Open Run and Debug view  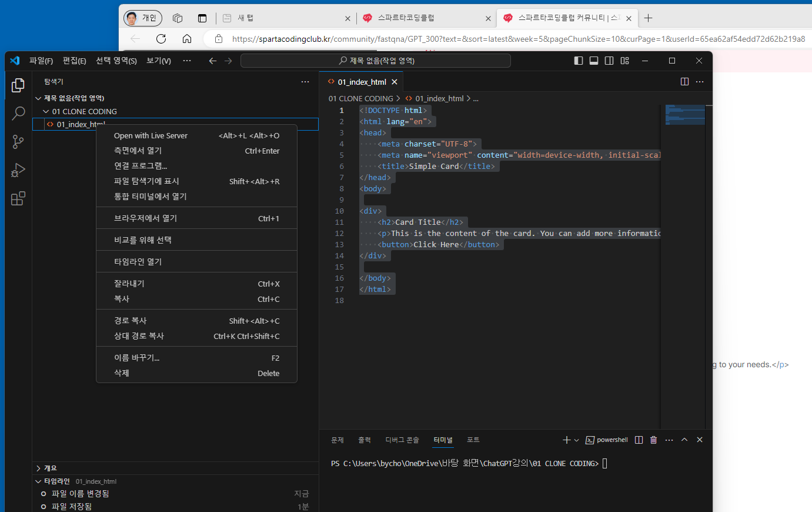[18, 170]
